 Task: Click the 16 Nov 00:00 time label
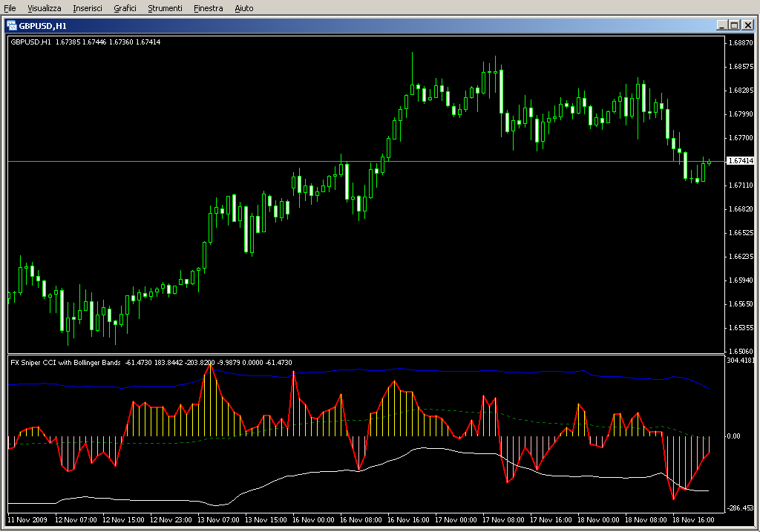point(313,520)
